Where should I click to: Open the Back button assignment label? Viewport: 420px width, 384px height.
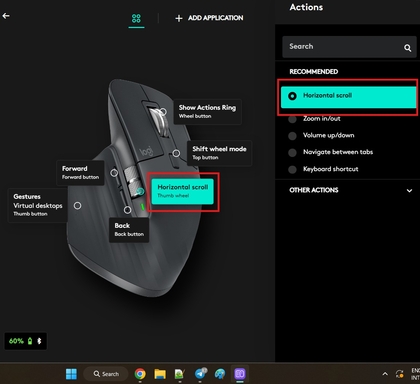coord(129,230)
